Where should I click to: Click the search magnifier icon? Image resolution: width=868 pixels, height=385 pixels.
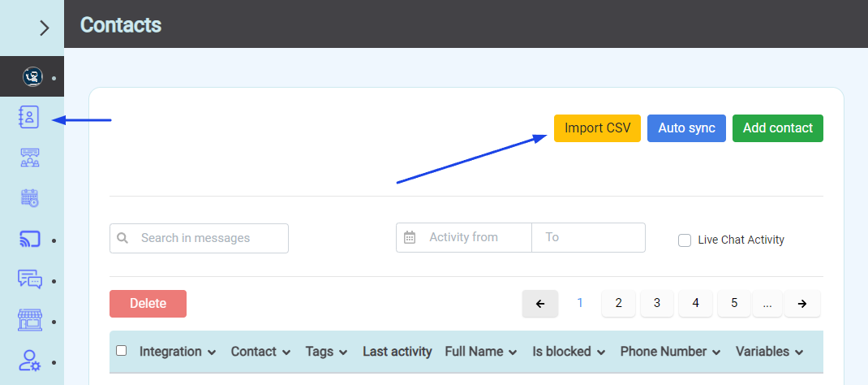[x=122, y=238]
